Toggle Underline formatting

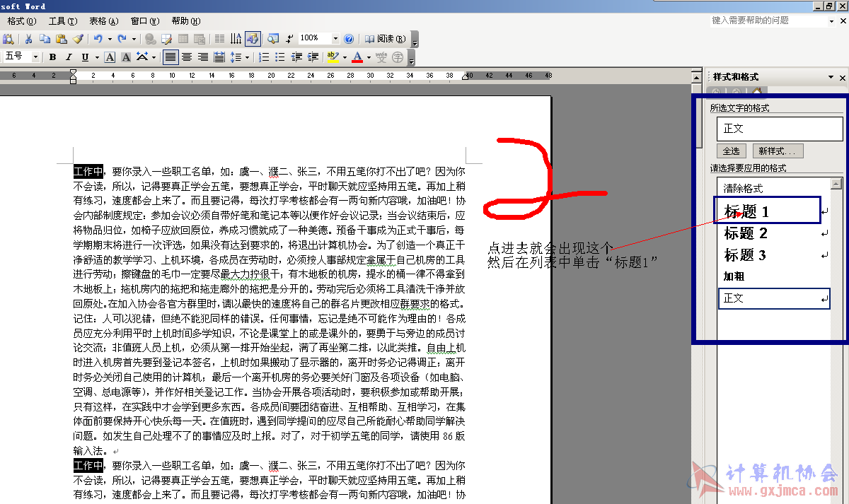pos(85,57)
